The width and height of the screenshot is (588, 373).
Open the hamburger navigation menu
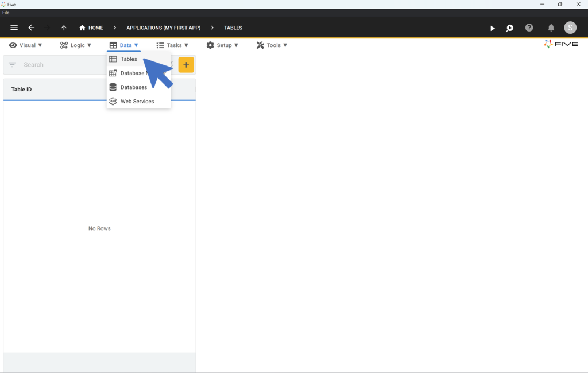[14, 28]
